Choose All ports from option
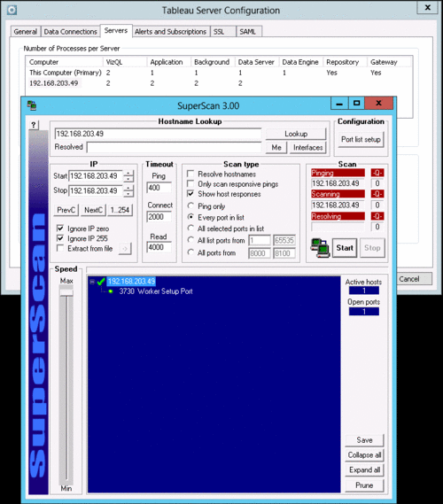 [x=190, y=252]
